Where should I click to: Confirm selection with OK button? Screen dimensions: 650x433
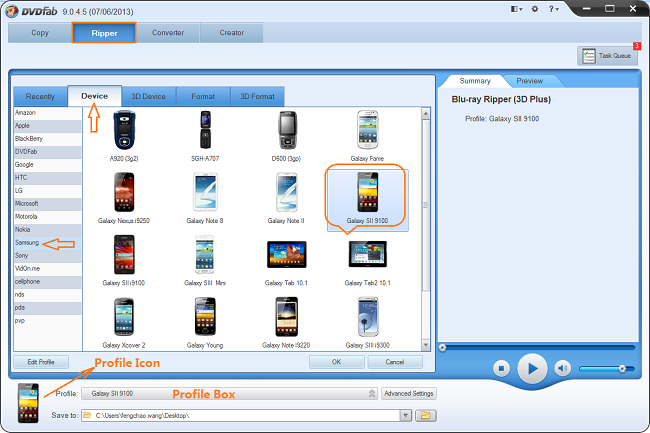tap(337, 362)
